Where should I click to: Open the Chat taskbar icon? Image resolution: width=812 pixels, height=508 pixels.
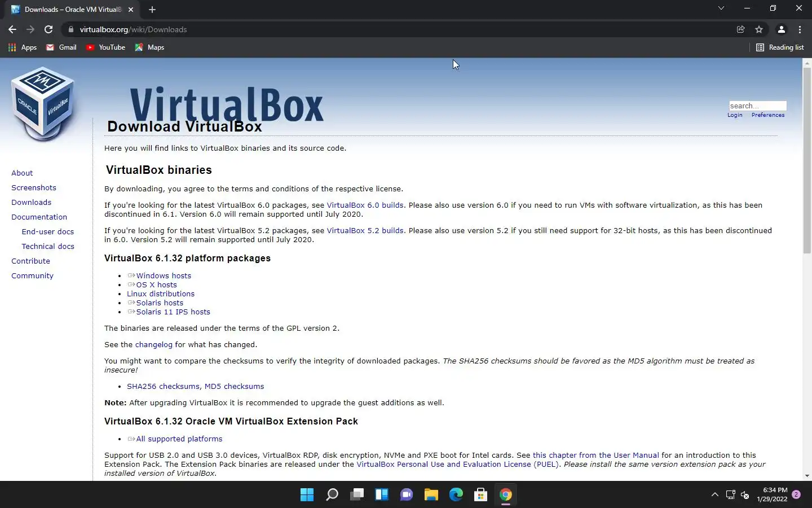[x=407, y=495]
